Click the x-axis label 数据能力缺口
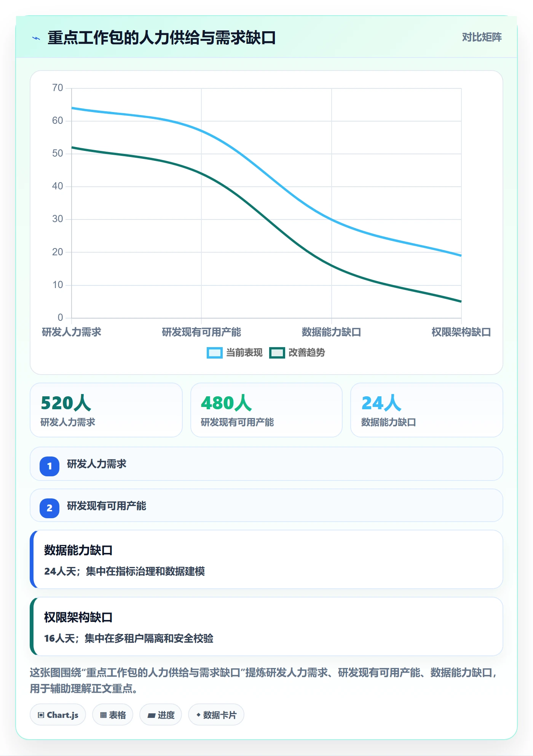Viewport: 533px width, 756px height. pos(331,332)
